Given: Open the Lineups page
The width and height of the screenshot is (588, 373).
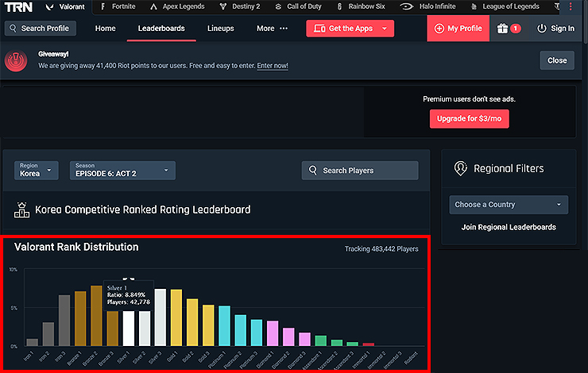Looking at the screenshot, I should point(221,29).
